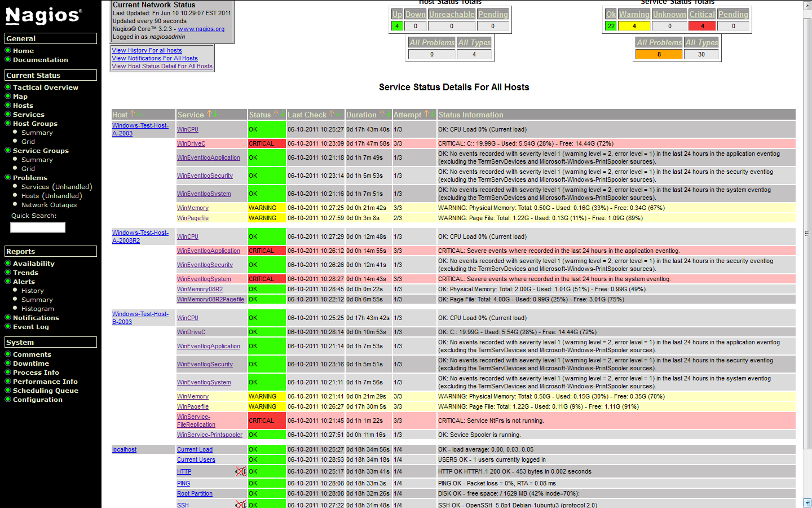Sort Last Check column descending
Viewport: 812px width, 508px height.
[x=338, y=114]
